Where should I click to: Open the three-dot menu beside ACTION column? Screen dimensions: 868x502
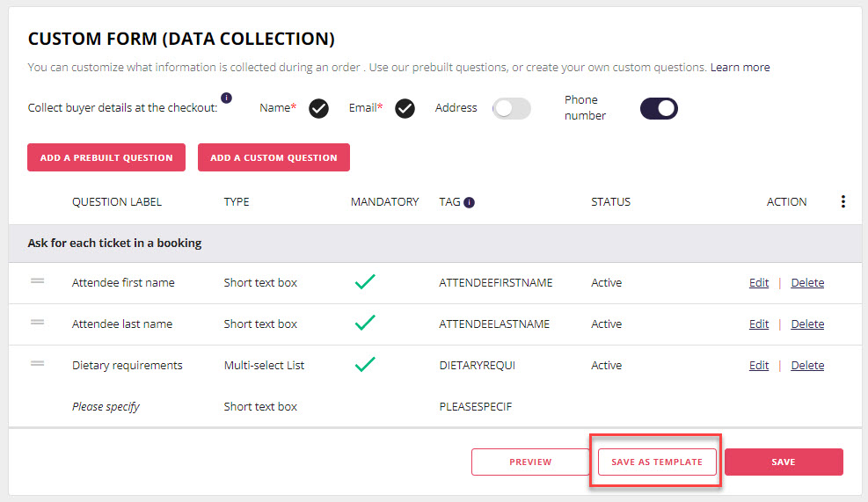pos(842,202)
